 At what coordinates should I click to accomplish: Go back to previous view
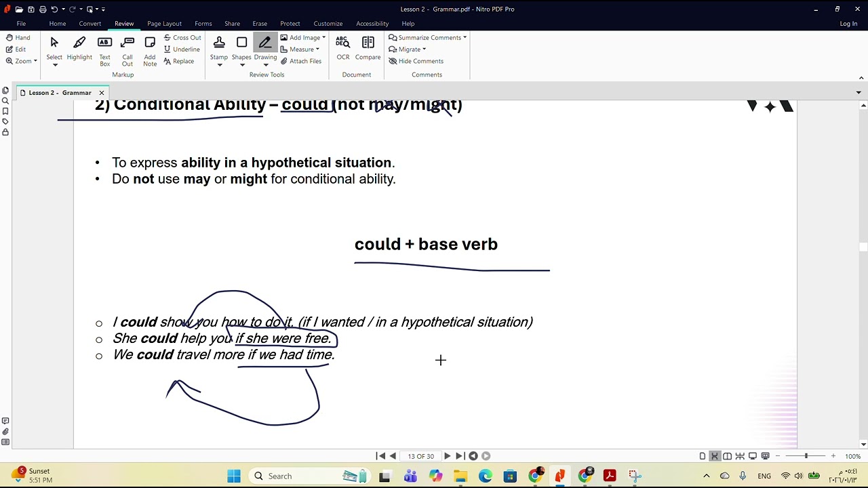tap(473, 456)
